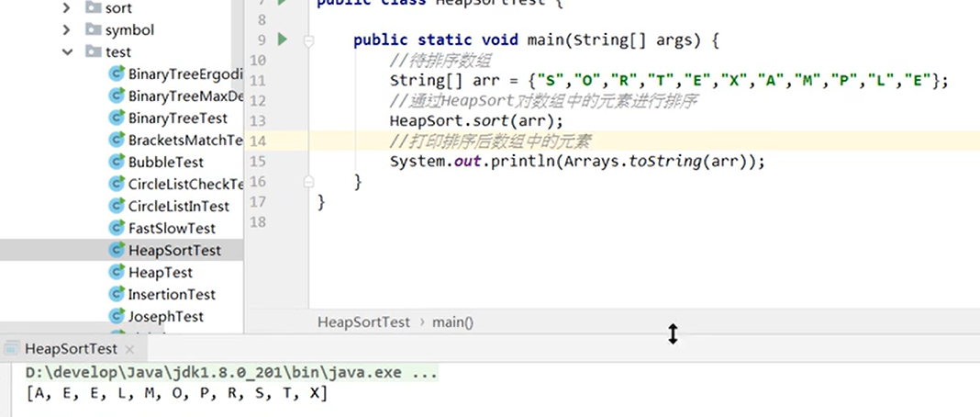This screenshot has height=417, width=980.
Task: Open BinaryTreeTest file in project tree
Action: point(178,118)
